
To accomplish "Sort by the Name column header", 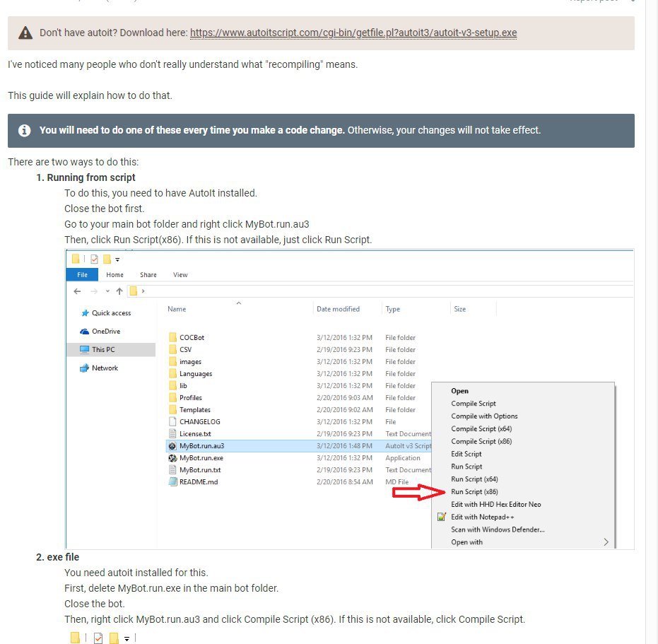I will pos(177,309).
